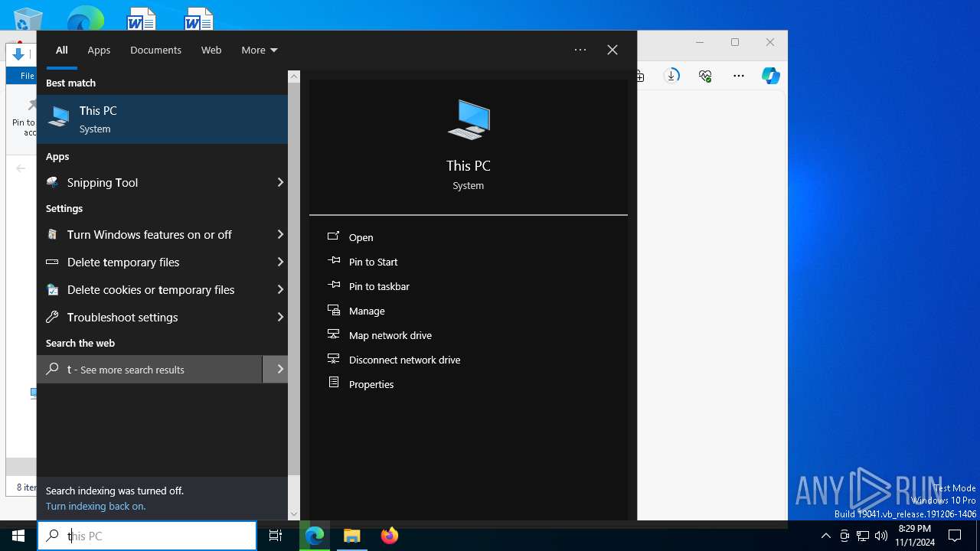
Task: Click the Manage action icon
Action: 333,310
